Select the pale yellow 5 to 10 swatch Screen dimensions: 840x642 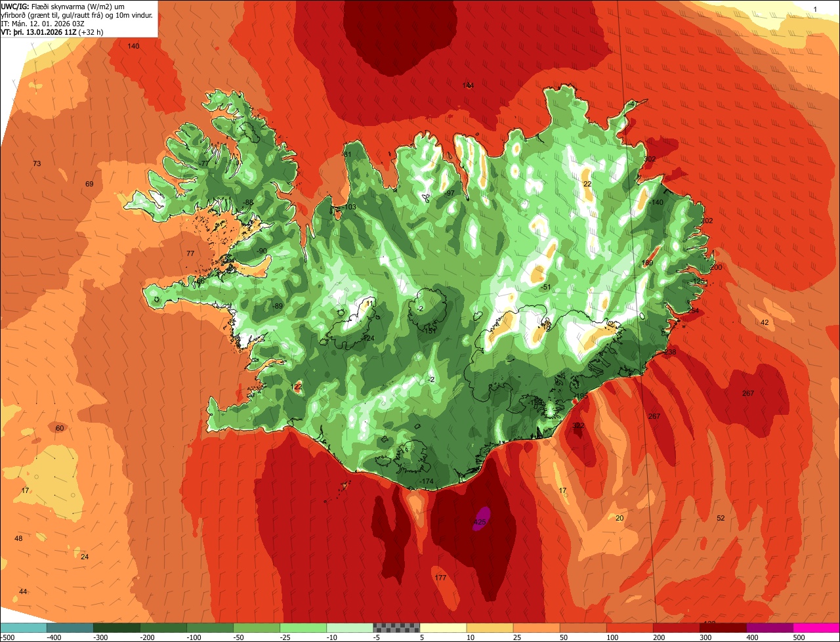pos(443,628)
